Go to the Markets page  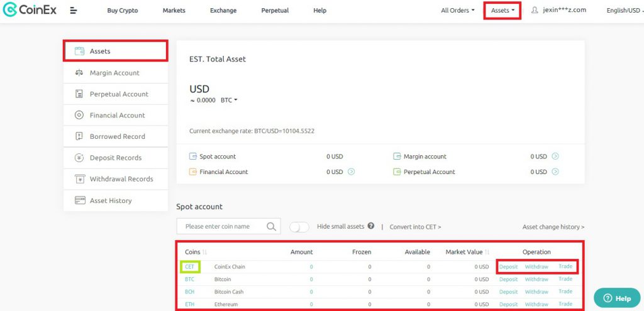[174, 11]
